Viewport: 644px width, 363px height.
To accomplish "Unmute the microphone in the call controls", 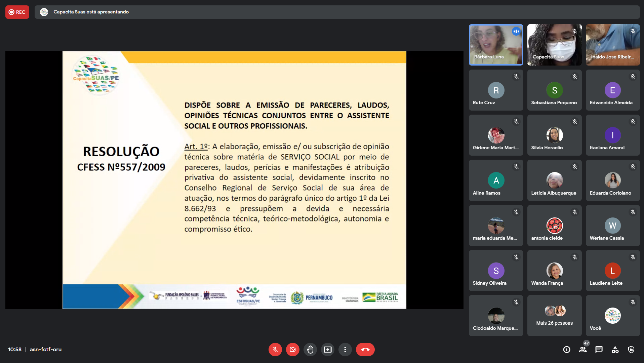I will (x=275, y=350).
